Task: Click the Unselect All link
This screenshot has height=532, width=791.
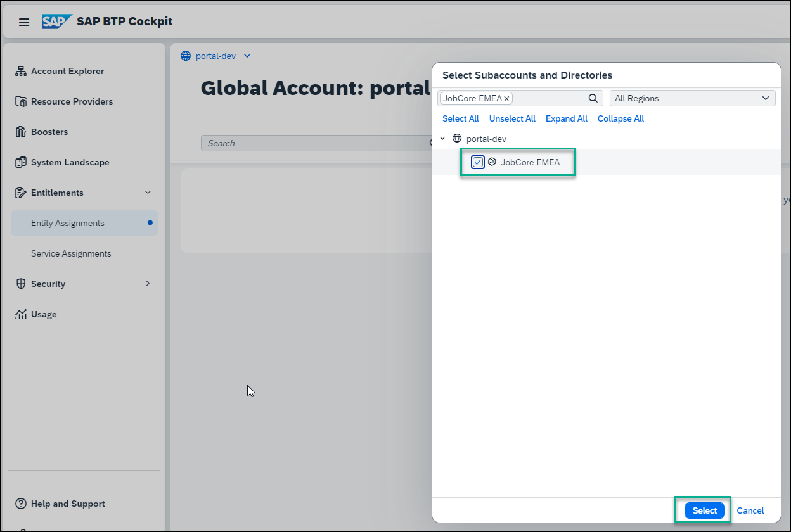Action: [x=512, y=118]
